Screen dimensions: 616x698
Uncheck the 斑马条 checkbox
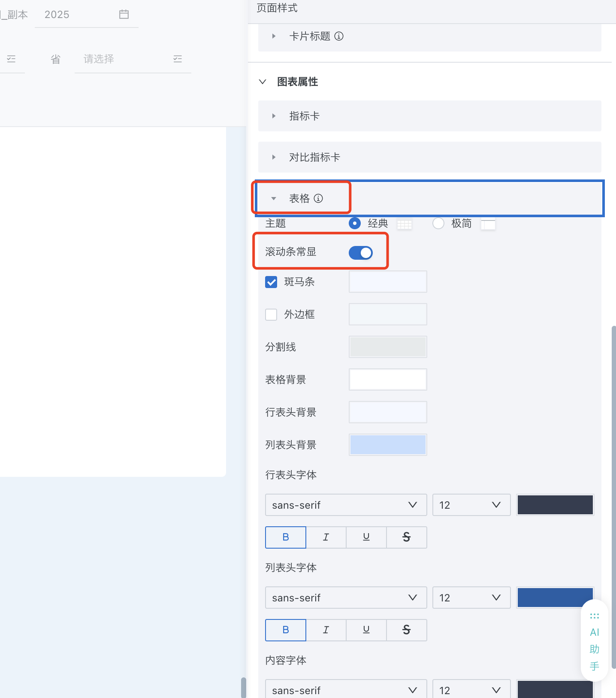[271, 282]
